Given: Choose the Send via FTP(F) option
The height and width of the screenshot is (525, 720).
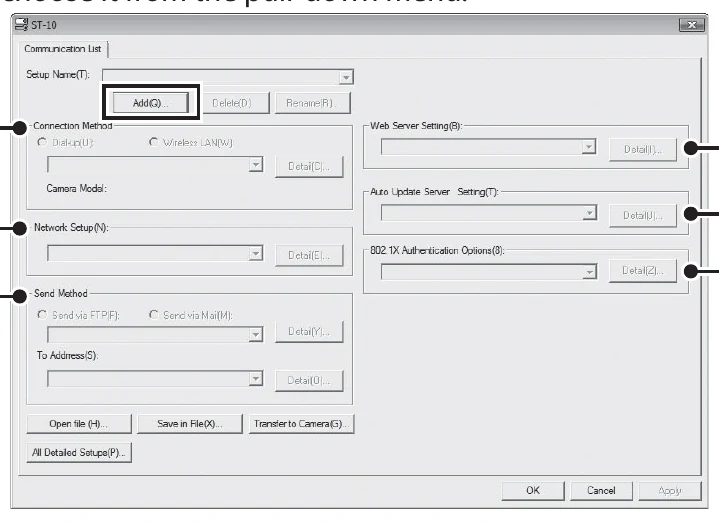Looking at the screenshot, I should point(42,315).
